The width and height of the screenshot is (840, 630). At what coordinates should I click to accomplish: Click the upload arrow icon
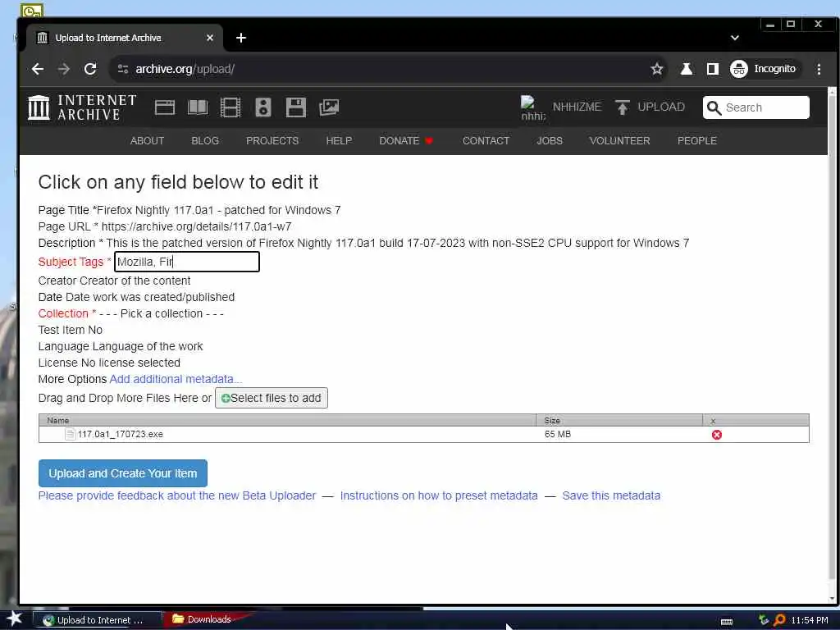(x=622, y=107)
